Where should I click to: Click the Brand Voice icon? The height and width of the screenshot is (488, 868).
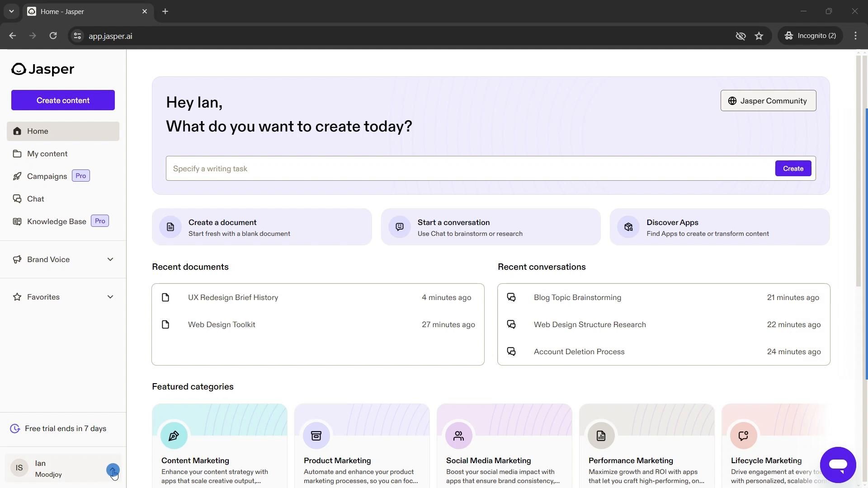pyautogui.click(x=17, y=258)
